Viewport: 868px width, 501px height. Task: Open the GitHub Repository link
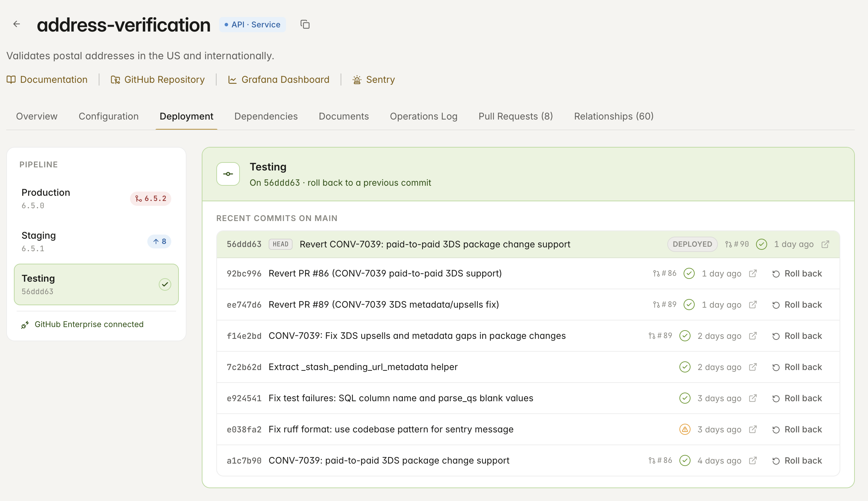coord(158,80)
